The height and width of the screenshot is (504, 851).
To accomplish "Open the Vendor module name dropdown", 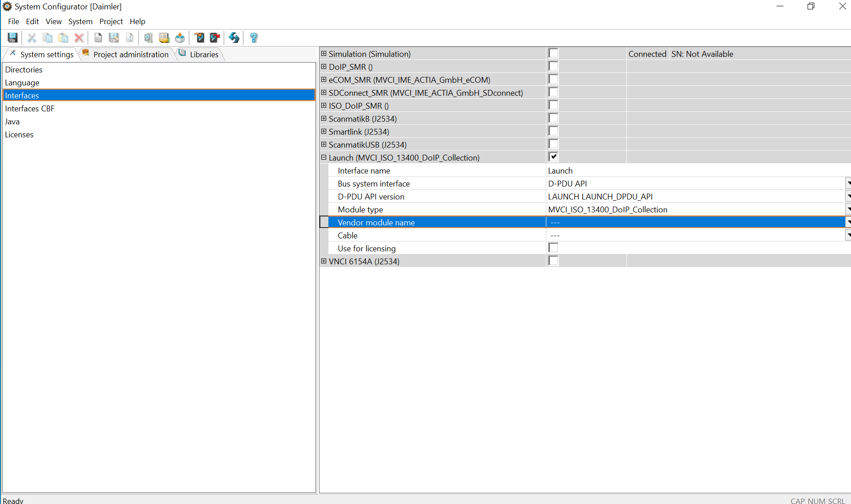I will (x=848, y=222).
